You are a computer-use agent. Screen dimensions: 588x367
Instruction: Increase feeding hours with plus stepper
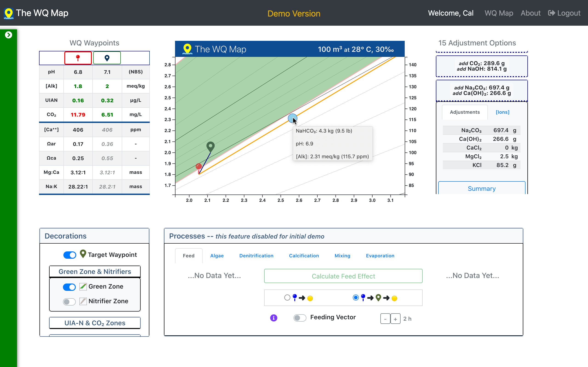click(395, 319)
